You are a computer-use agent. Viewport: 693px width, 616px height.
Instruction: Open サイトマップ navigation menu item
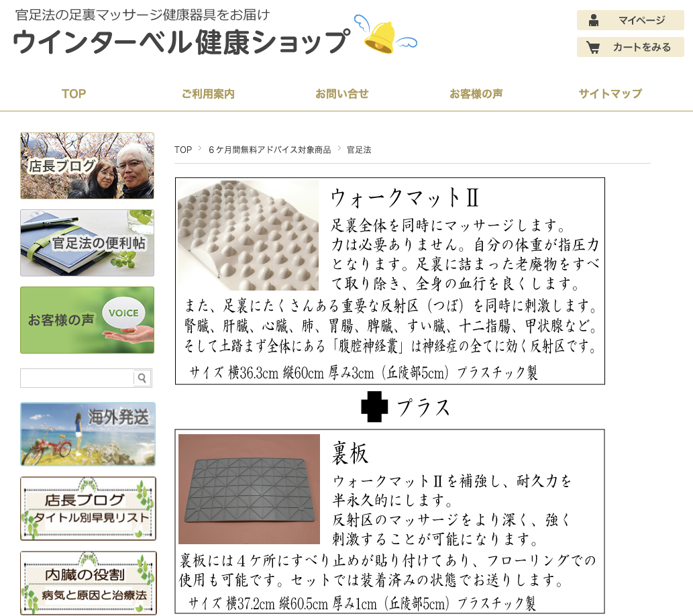coord(610,94)
